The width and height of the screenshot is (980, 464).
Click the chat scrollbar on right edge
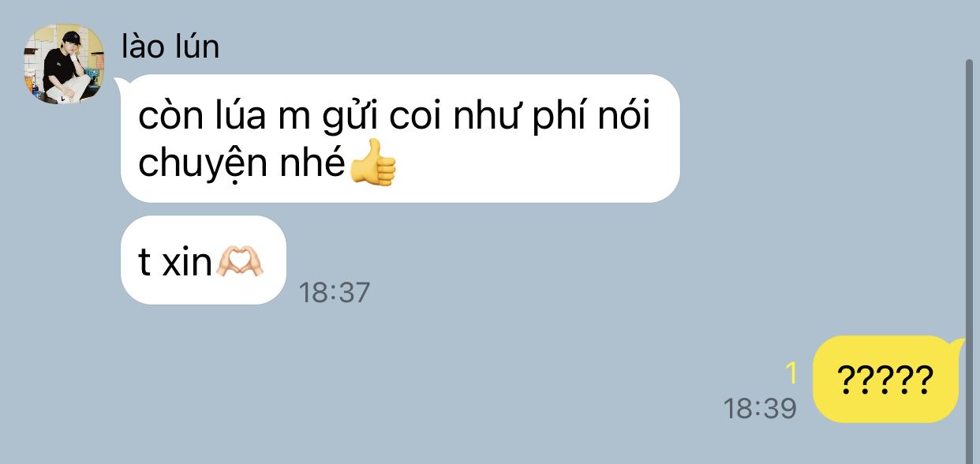(x=970, y=260)
